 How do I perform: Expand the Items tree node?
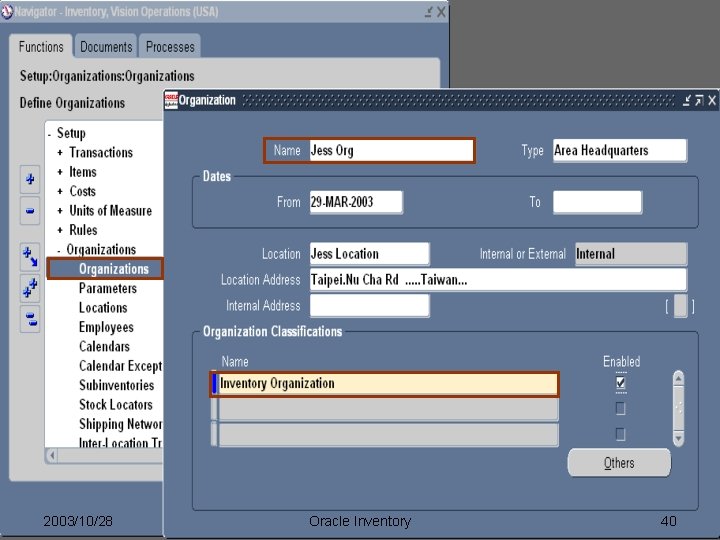click(x=60, y=172)
